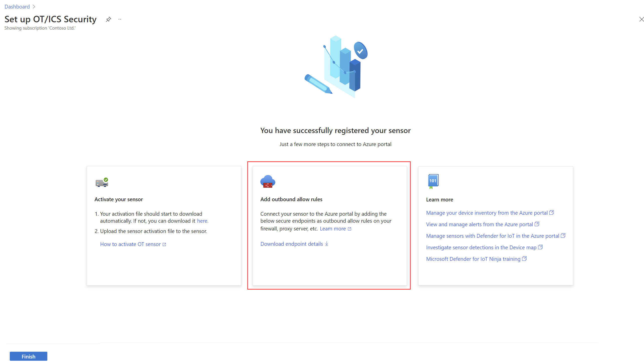Viewport: 644px width, 363px height.
Task: Click Finish button at bottom left
Action: tap(28, 356)
